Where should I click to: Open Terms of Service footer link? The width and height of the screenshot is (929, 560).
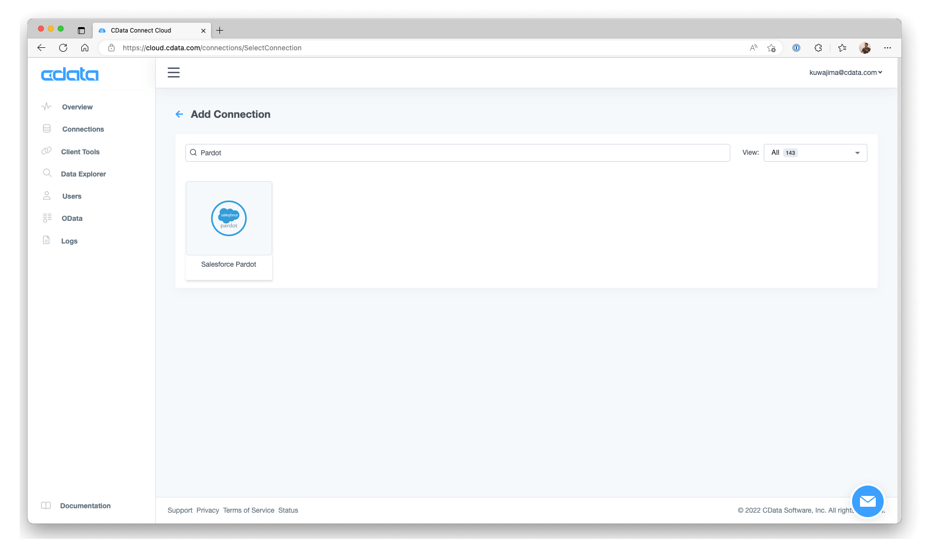(x=249, y=510)
